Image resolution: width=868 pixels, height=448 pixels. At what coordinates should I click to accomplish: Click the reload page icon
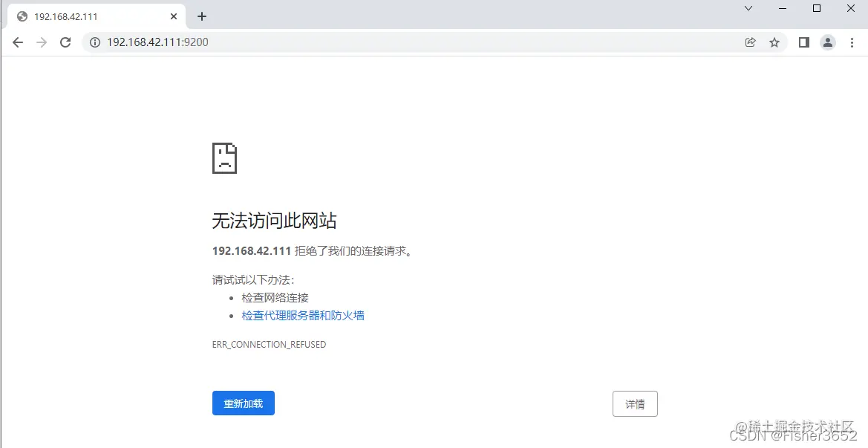click(65, 42)
